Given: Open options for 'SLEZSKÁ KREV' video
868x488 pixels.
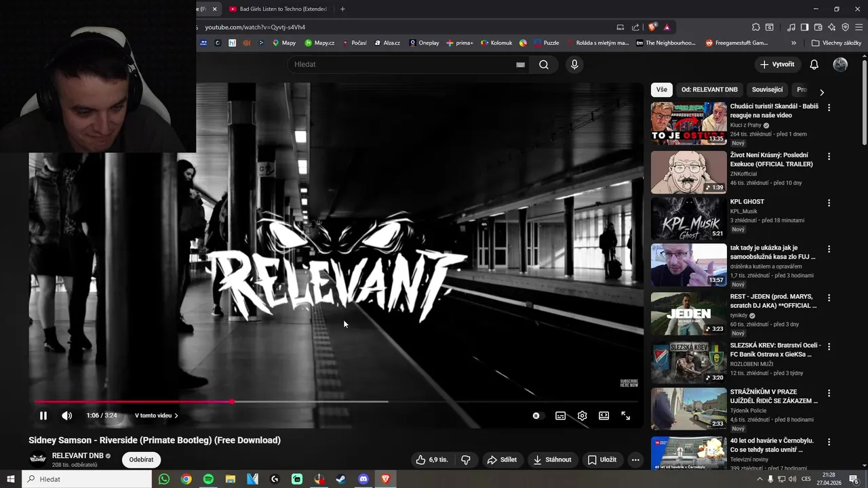Looking at the screenshot, I should tap(829, 346).
